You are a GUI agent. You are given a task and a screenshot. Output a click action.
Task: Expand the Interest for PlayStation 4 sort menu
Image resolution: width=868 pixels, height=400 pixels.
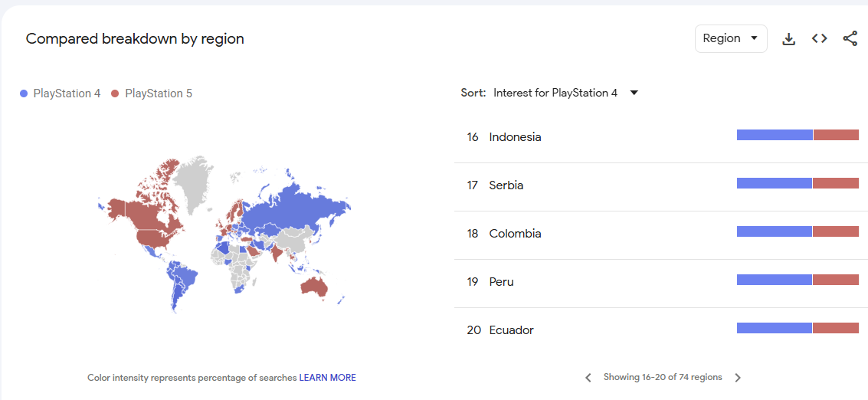click(x=565, y=93)
